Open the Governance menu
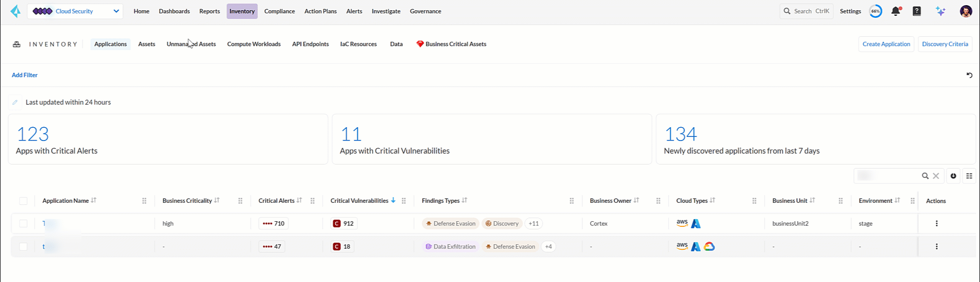Image resolution: width=980 pixels, height=282 pixels. point(425,11)
